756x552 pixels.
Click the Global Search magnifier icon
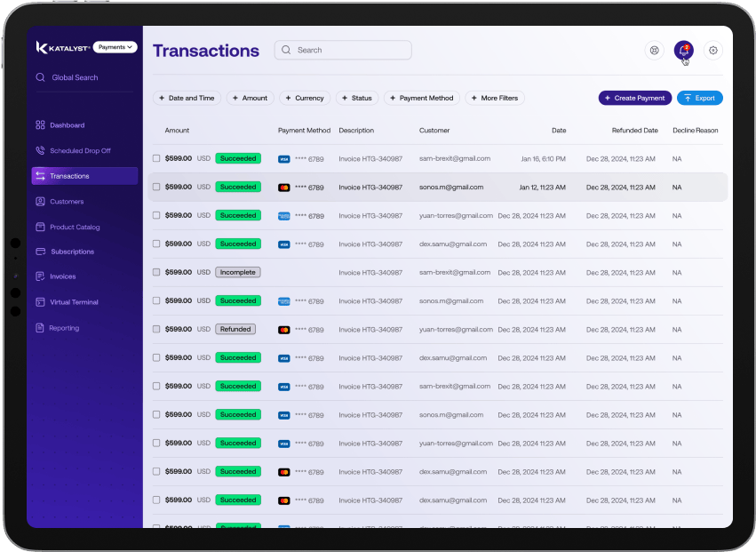tap(40, 77)
